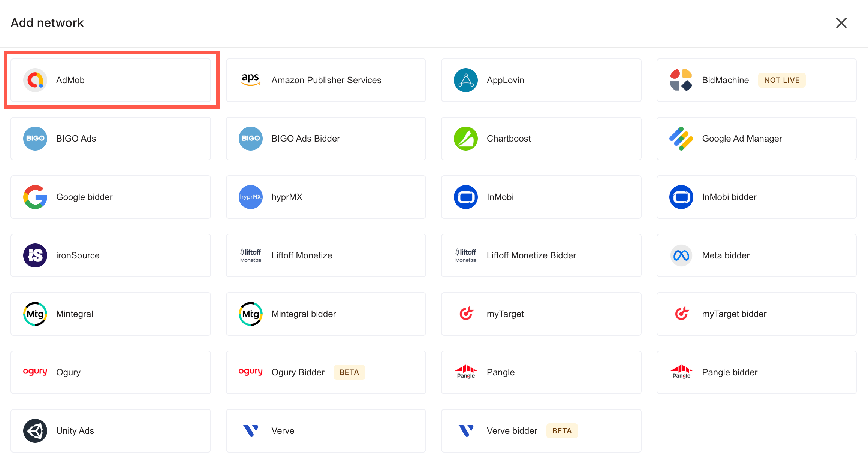Viewport: 868px width, 463px height.
Task: Click the myTarget logo icon
Action: (466, 314)
